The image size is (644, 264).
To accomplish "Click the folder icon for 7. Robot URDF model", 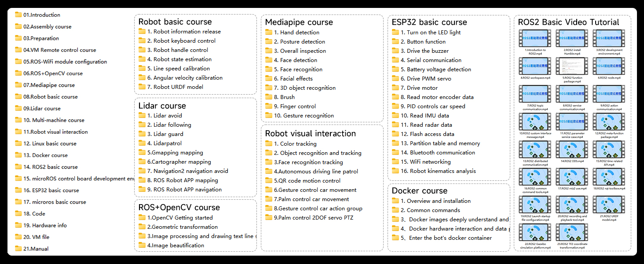I will point(142,87).
